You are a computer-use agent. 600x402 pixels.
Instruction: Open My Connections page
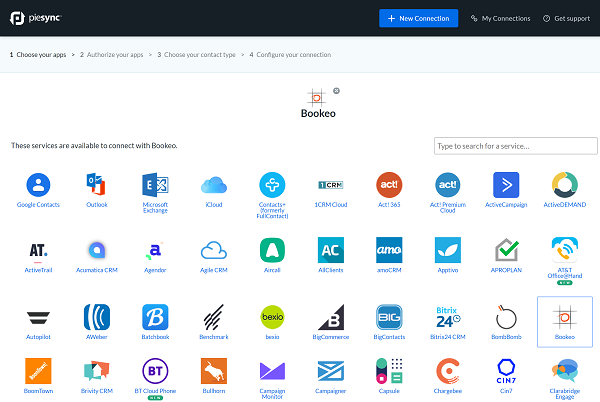point(500,18)
